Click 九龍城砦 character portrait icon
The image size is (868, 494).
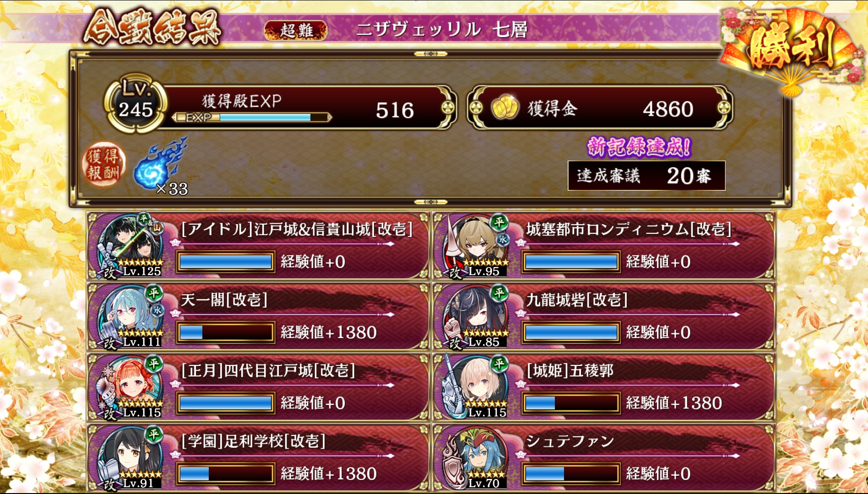point(476,316)
